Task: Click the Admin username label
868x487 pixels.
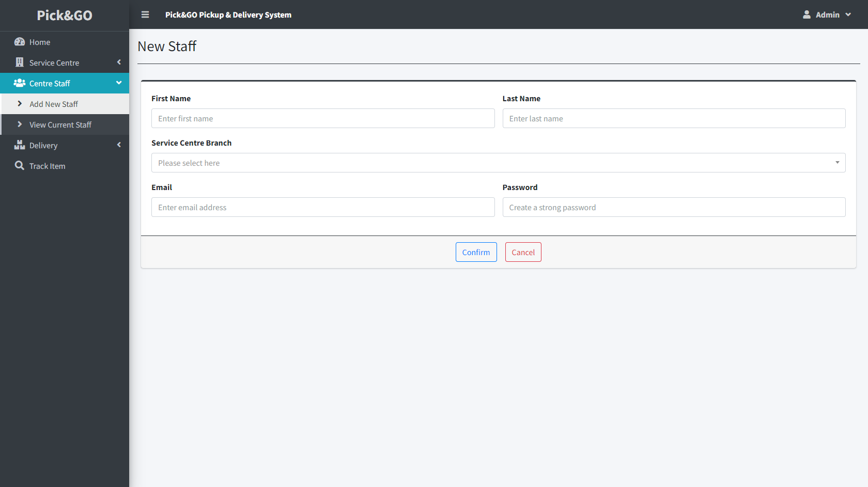Action: click(x=827, y=15)
